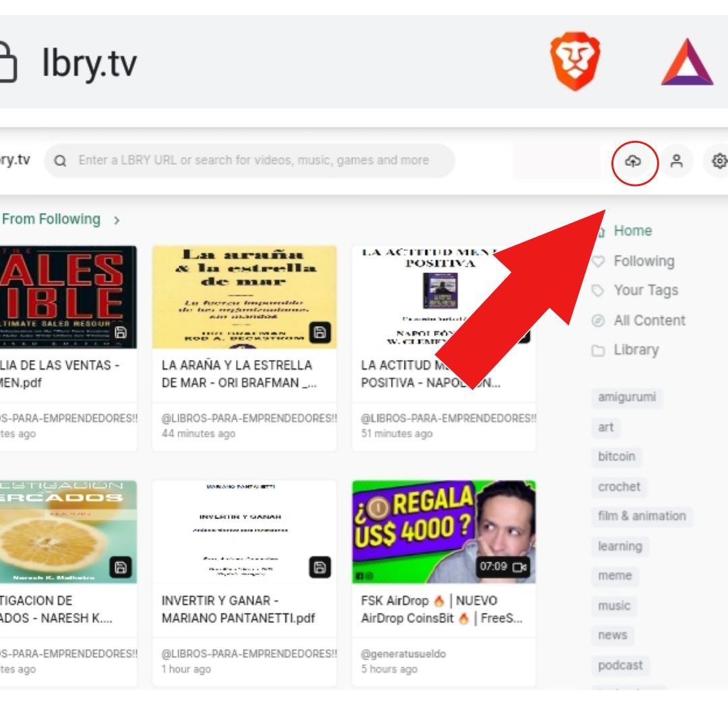Image resolution: width=728 pixels, height=728 pixels.
Task: Open Invertir y Ganar document thumbnail
Action: 244,532
